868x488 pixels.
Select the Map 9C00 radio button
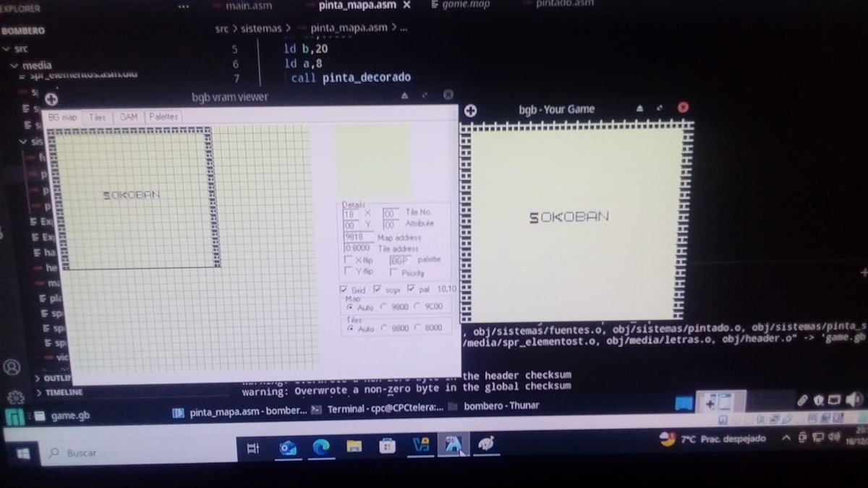click(x=418, y=307)
